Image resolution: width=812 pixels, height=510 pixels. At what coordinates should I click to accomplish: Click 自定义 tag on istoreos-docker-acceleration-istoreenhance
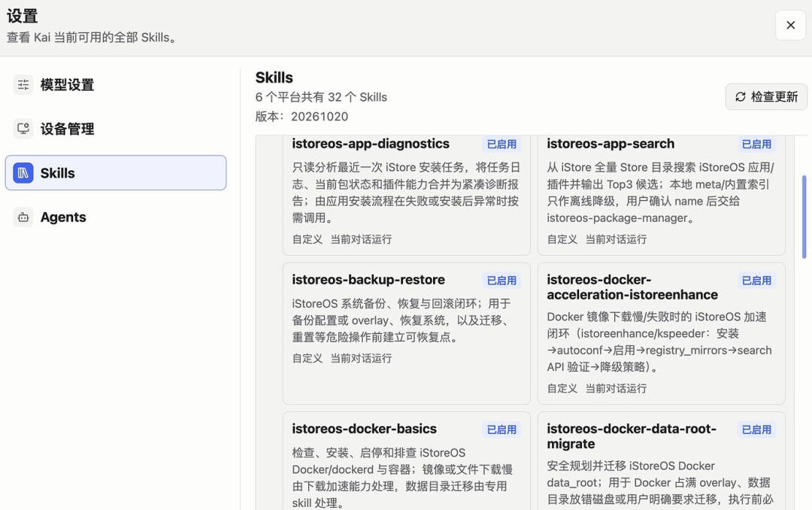[562, 389]
